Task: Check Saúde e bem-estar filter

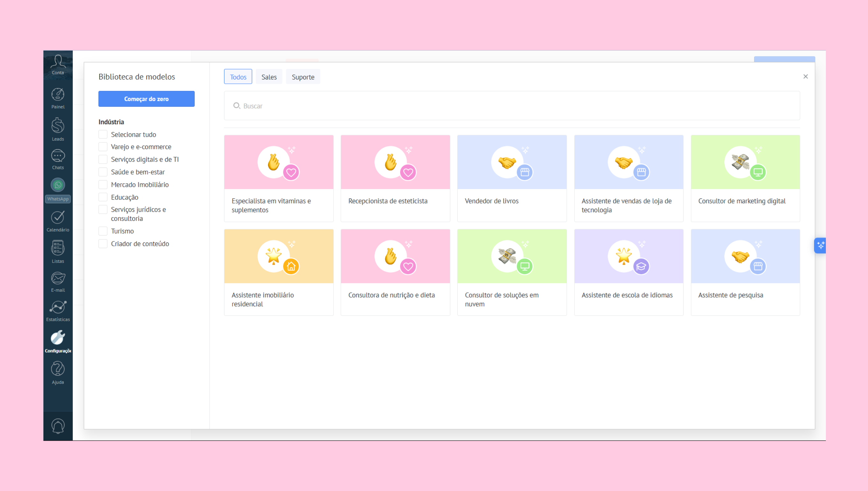Action: coord(103,172)
